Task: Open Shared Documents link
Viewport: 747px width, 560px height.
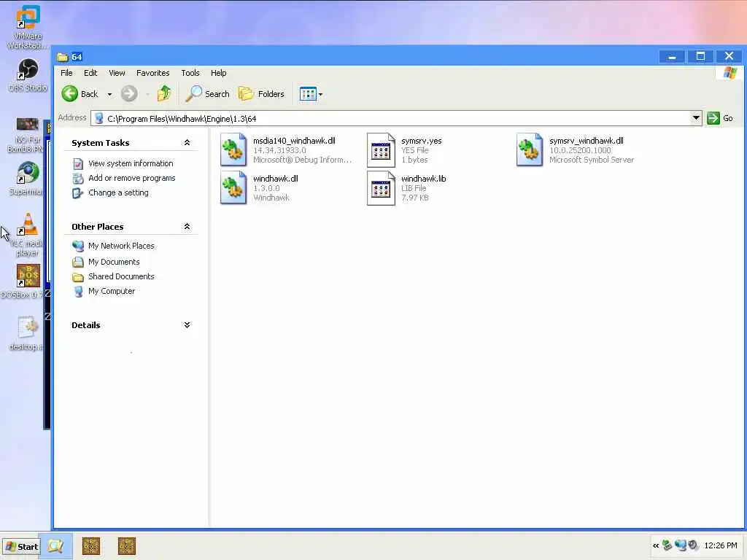Action: (121, 276)
